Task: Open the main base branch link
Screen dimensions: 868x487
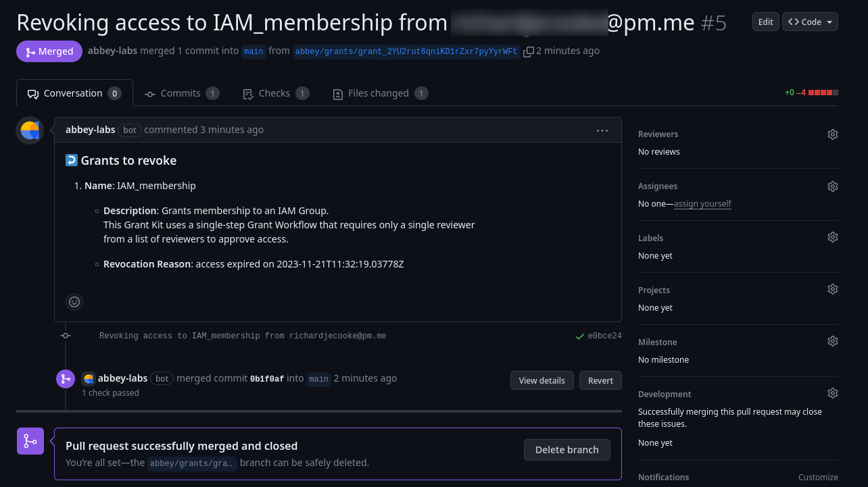Action: pyautogui.click(x=254, y=51)
